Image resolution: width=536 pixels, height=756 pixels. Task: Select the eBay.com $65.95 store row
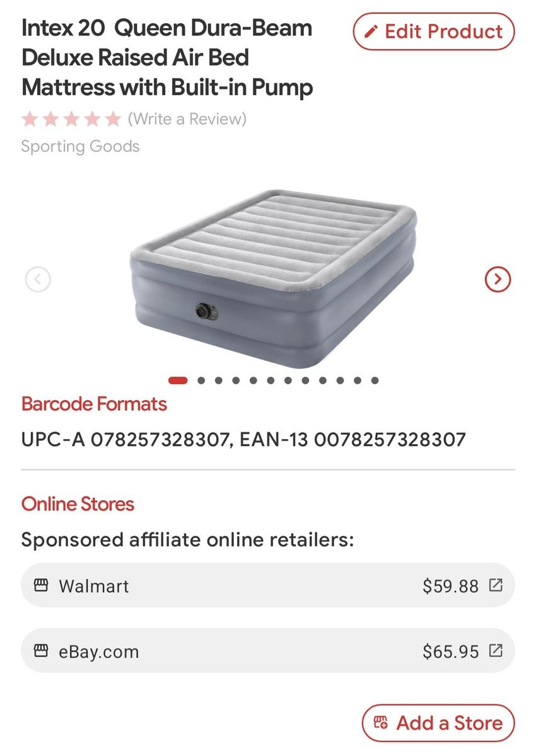[268, 650]
